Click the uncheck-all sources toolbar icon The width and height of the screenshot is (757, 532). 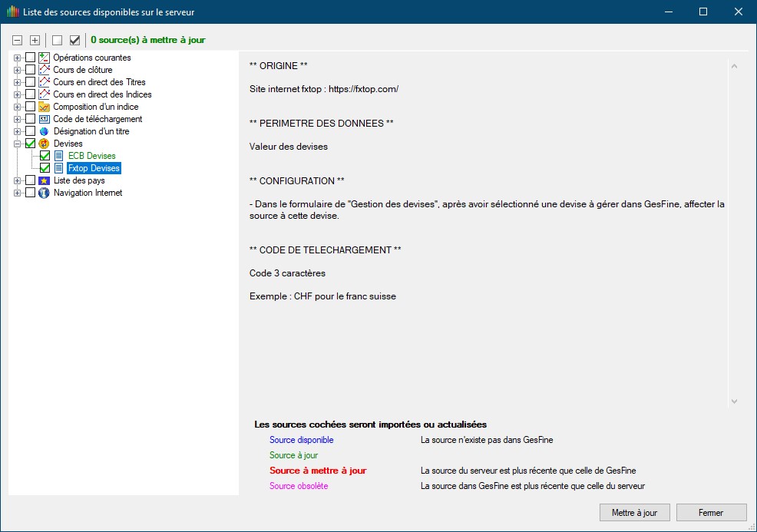[x=57, y=40]
